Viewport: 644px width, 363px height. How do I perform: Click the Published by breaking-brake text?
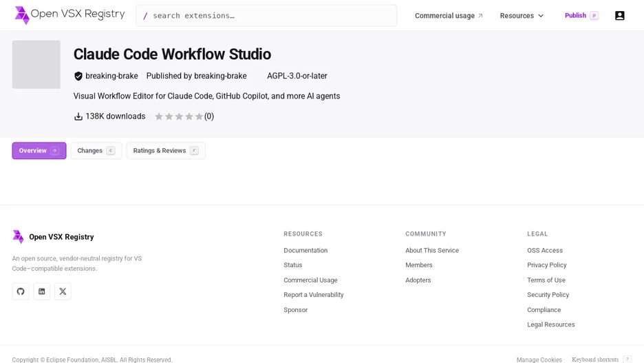click(x=196, y=76)
